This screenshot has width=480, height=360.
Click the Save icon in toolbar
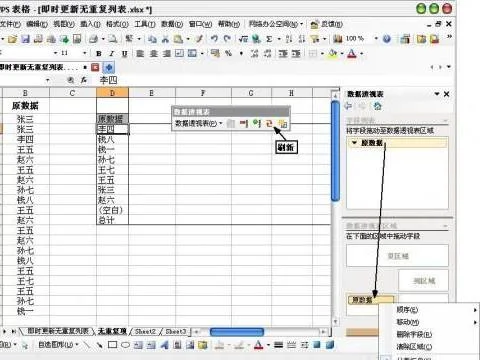pyautogui.click(x=26, y=39)
